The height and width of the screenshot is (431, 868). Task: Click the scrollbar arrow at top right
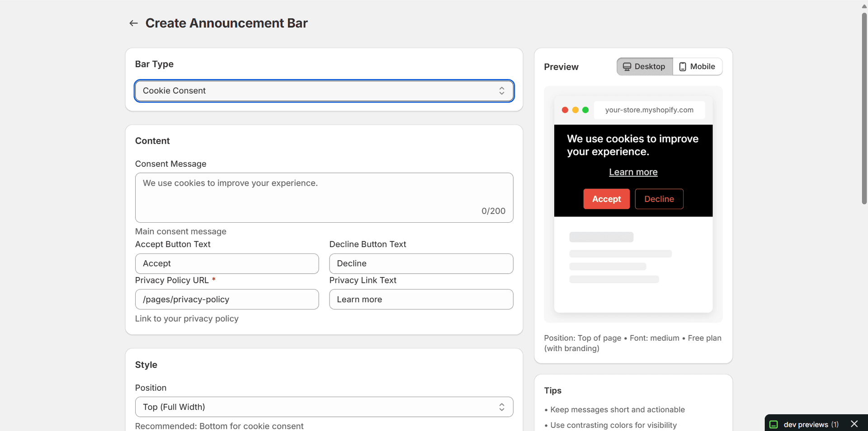tap(864, 5)
